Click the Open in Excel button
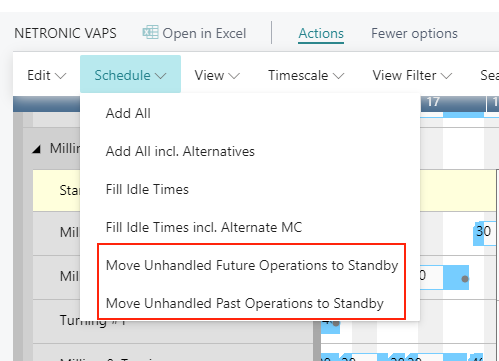This screenshot has height=361, width=499. click(194, 33)
